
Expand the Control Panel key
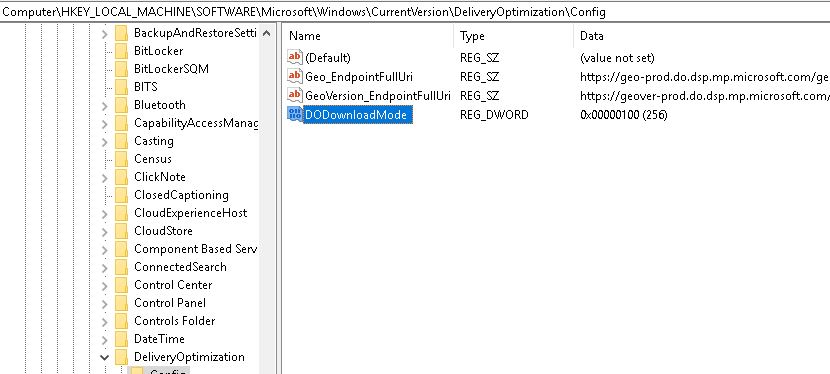[x=104, y=304]
